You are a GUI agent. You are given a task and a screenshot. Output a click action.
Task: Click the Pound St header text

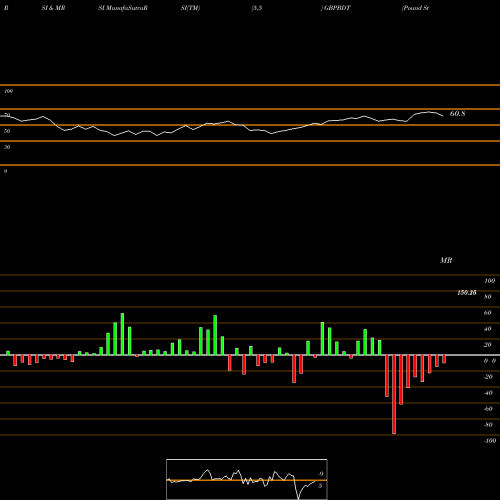tap(415, 8)
